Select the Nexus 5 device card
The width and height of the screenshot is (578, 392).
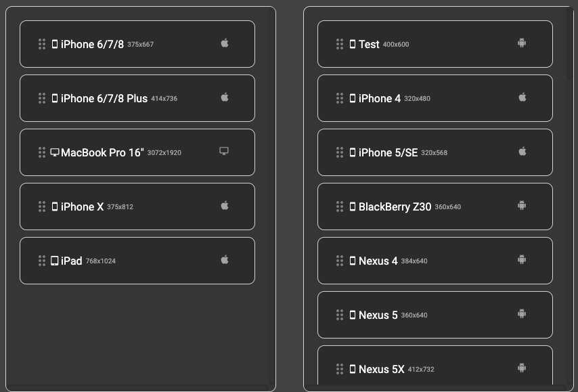[x=435, y=315]
